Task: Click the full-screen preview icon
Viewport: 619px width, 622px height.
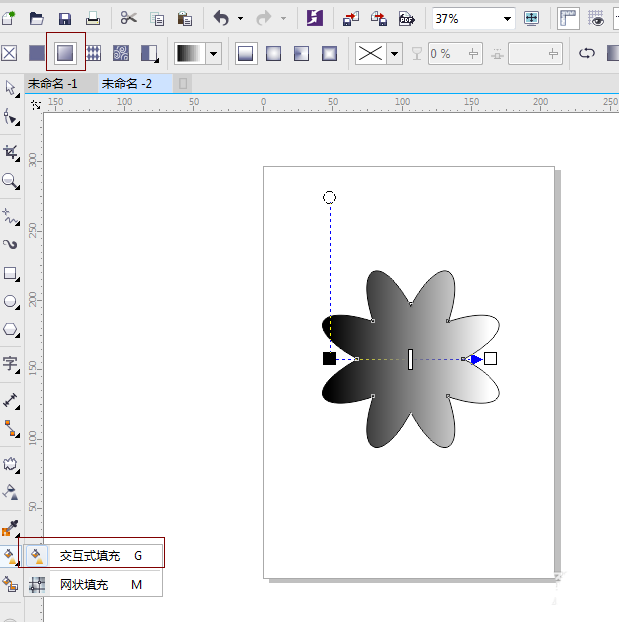Action: click(x=531, y=18)
